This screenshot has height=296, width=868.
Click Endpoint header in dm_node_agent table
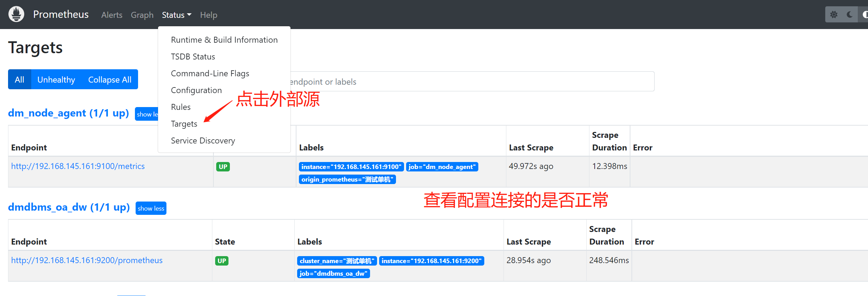[x=29, y=148]
